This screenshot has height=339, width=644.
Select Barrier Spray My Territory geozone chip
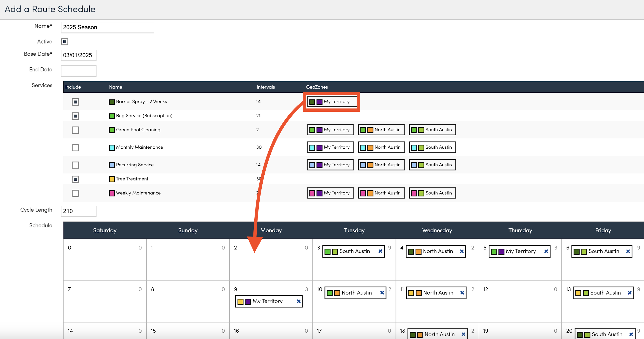coord(331,102)
